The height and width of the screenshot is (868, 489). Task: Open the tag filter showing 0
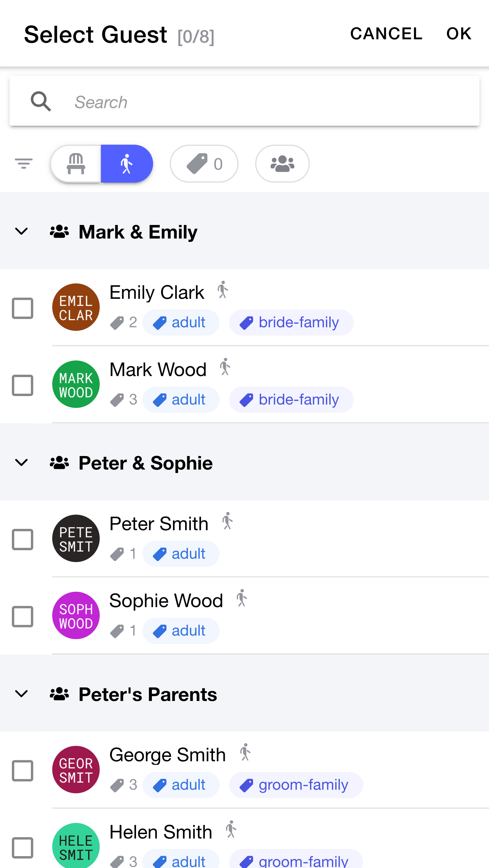click(204, 164)
